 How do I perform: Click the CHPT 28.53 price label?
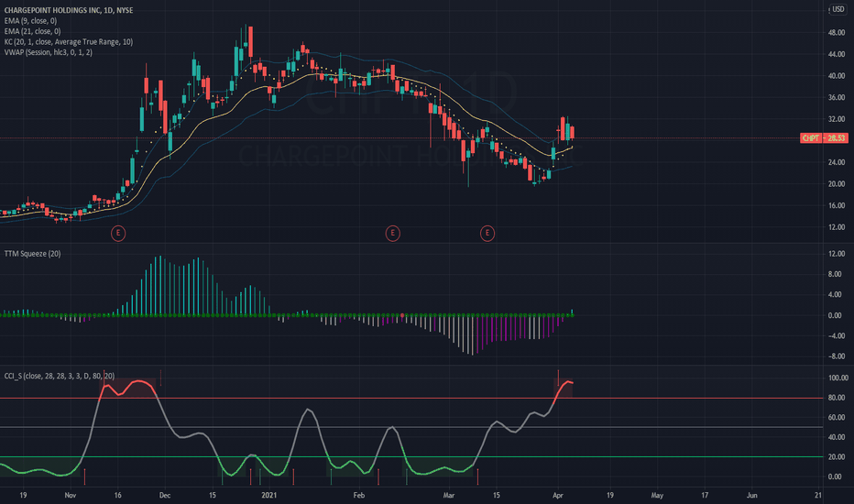click(824, 137)
